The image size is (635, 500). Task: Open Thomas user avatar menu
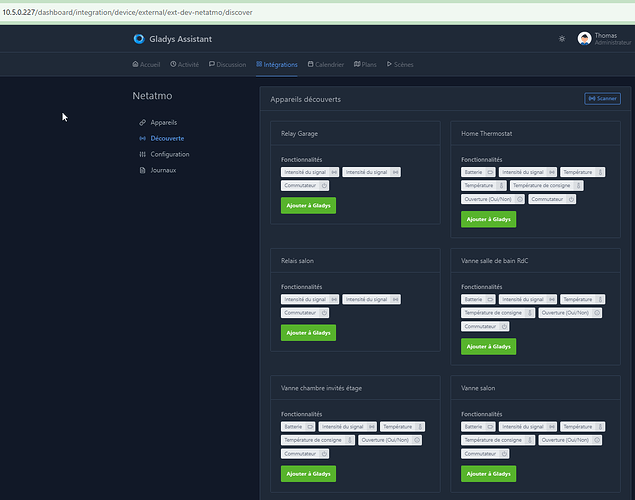coord(584,39)
